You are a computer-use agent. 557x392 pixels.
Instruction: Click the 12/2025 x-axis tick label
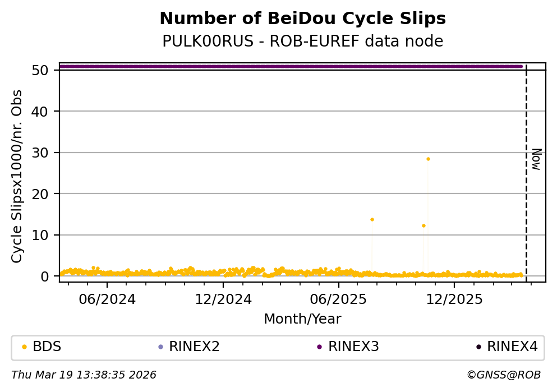coord(454,299)
